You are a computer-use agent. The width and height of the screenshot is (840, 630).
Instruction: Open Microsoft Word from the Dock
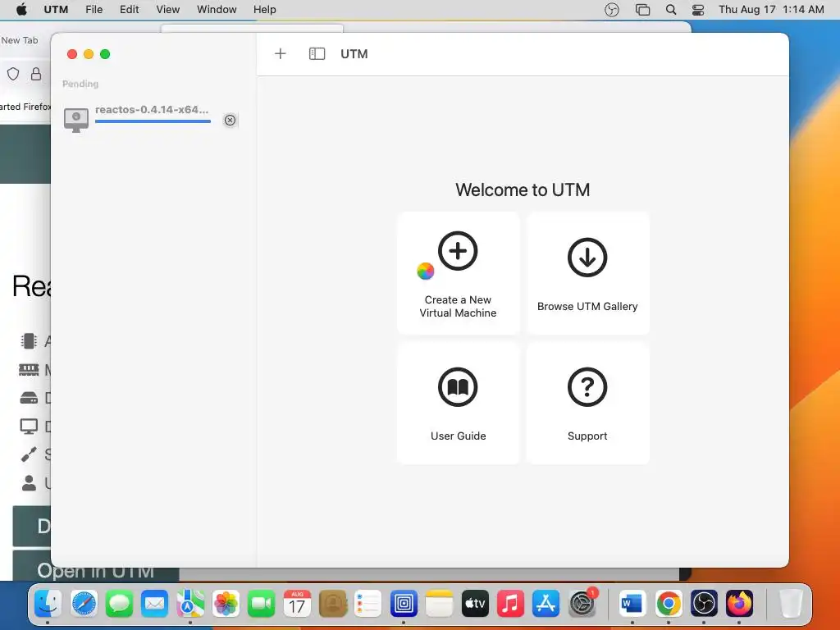click(x=632, y=604)
